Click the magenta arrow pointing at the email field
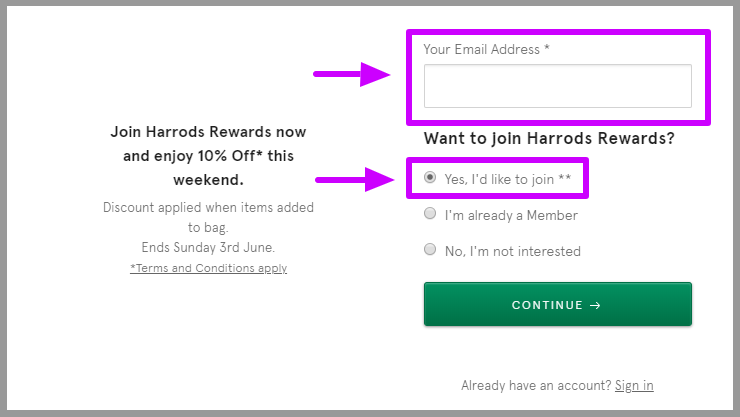Viewport: 740px width, 417px height. point(352,74)
